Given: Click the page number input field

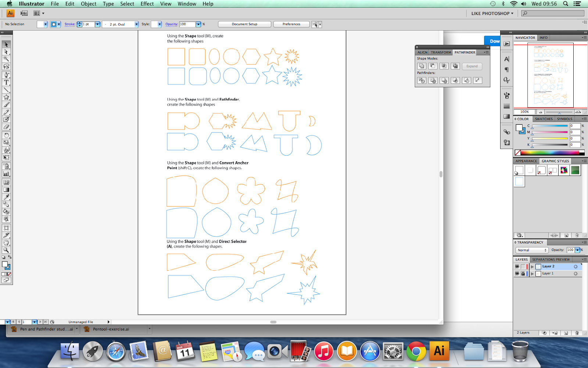Looking at the screenshot, I should coord(27,322).
